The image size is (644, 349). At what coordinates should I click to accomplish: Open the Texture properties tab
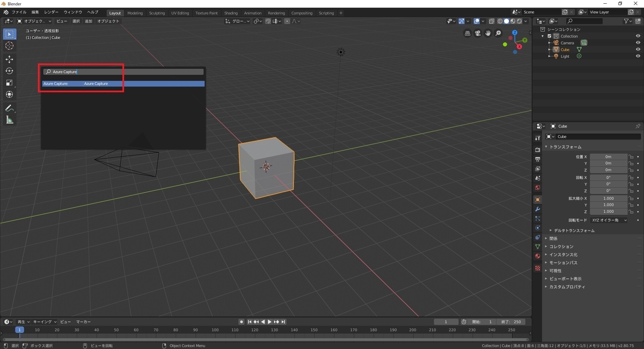pyautogui.click(x=537, y=268)
